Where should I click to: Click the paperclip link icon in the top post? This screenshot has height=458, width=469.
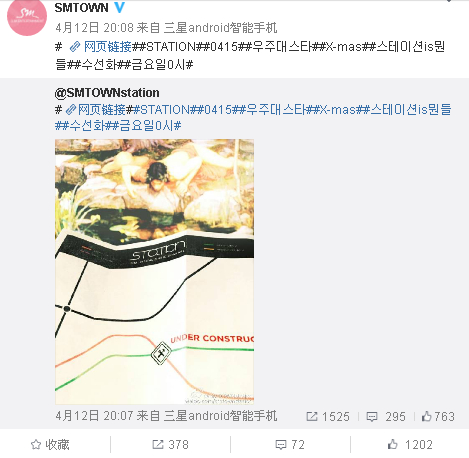coord(75,47)
